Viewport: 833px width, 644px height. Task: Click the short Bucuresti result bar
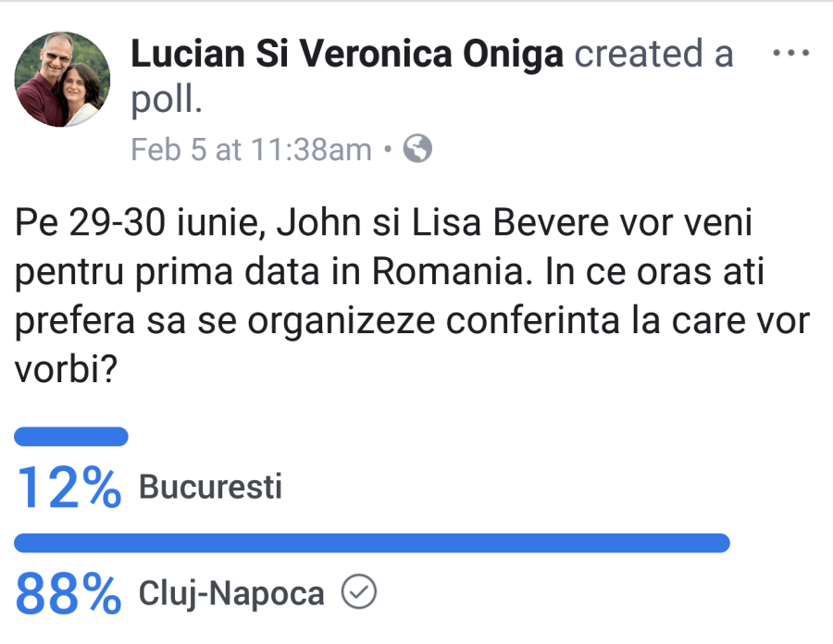point(71,437)
